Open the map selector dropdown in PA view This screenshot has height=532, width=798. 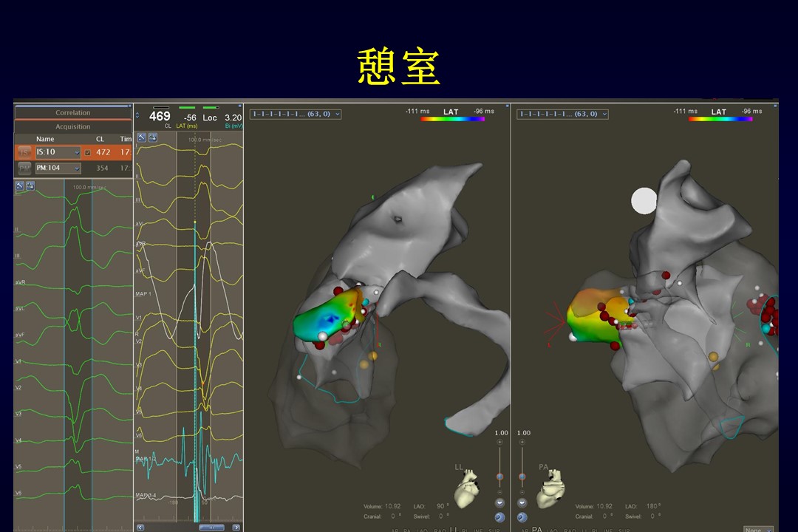(x=562, y=114)
